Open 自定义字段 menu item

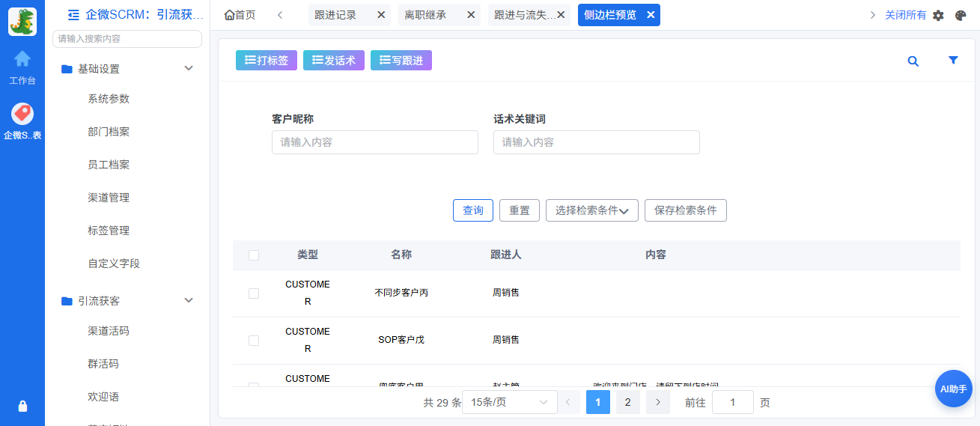click(114, 264)
